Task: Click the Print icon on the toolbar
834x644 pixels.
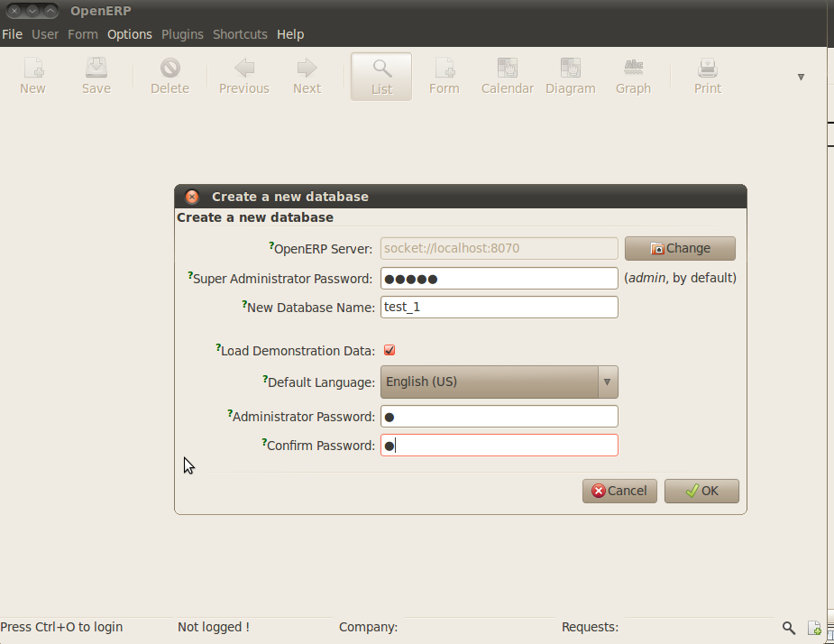Action: click(707, 76)
